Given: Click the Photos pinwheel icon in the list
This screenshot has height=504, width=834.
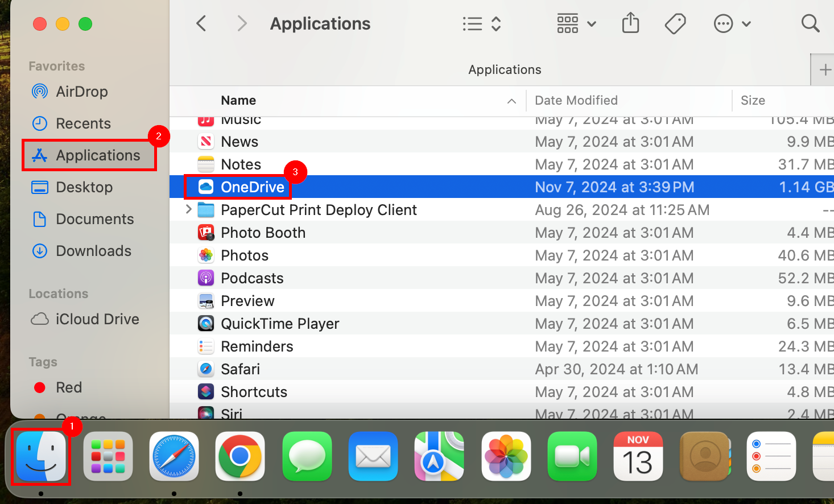Looking at the screenshot, I should [206, 255].
